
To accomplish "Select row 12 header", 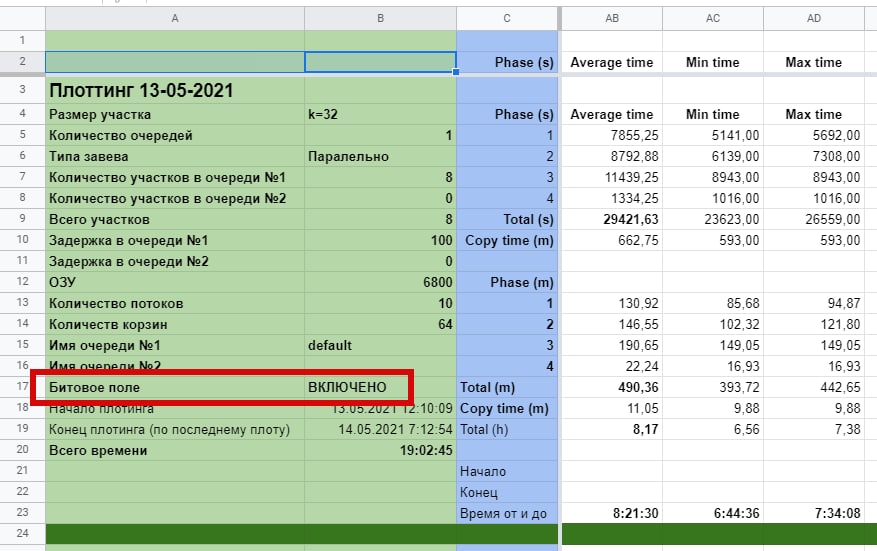I will pos(22,281).
